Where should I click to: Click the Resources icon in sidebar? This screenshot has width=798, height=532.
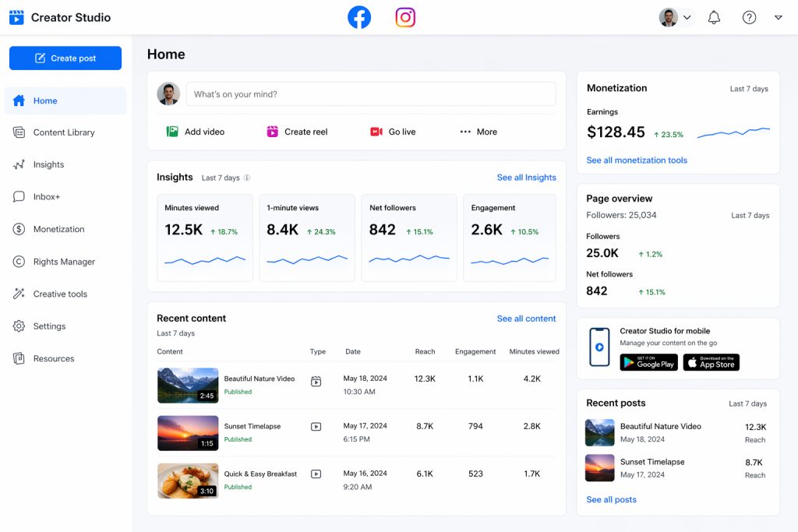[x=19, y=358]
